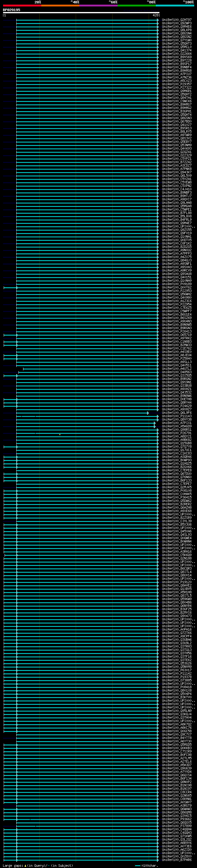Select hit label UniRef100_Q67BD0
197x868 pixels.
(x=177, y=121)
